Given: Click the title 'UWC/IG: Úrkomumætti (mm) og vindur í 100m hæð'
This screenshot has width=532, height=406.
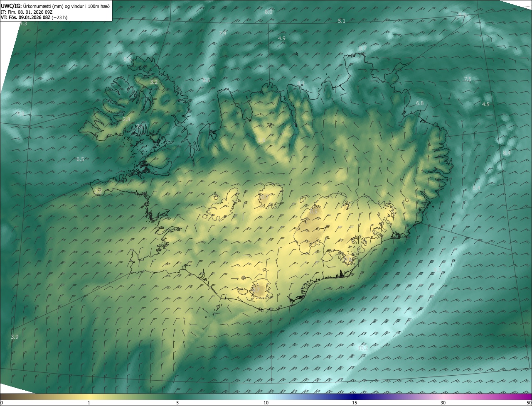Looking at the screenshot, I should click(56, 6).
